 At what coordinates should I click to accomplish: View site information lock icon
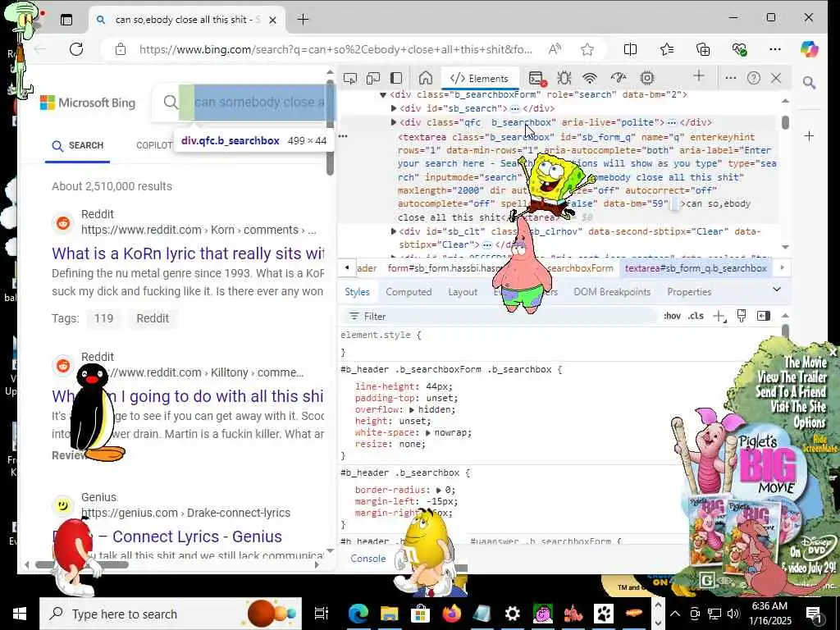(121, 49)
